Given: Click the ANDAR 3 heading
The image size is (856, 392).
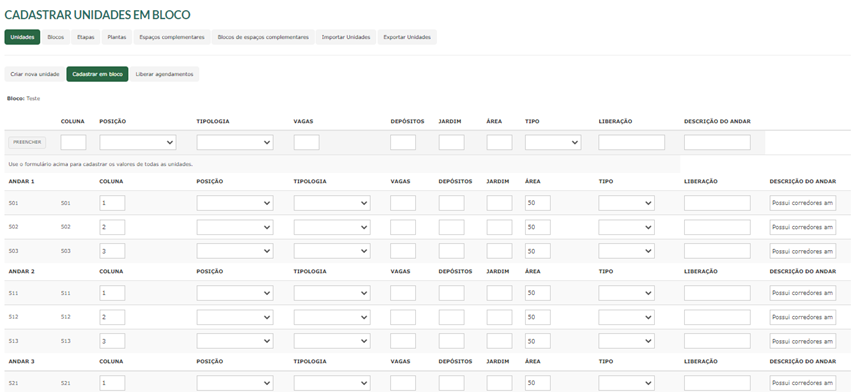Looking at the screenshot, I should pyautogui.click(x=21, y=361).
